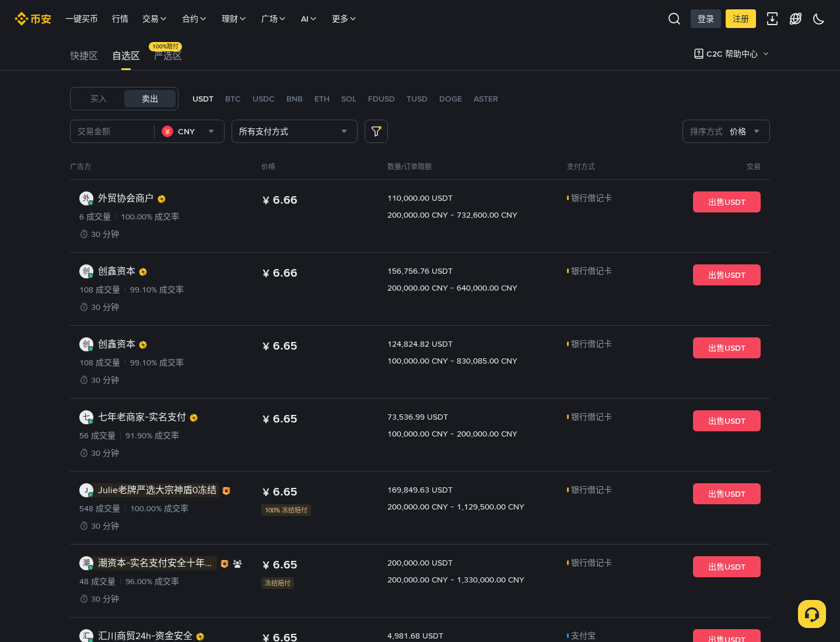The width and height of the screenshot is (840, 642).
Task: Select the 买入 (buy) toggle
Action: [x=99, y=99]
